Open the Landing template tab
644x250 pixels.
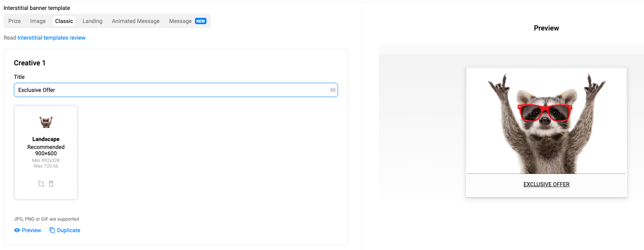92,21
